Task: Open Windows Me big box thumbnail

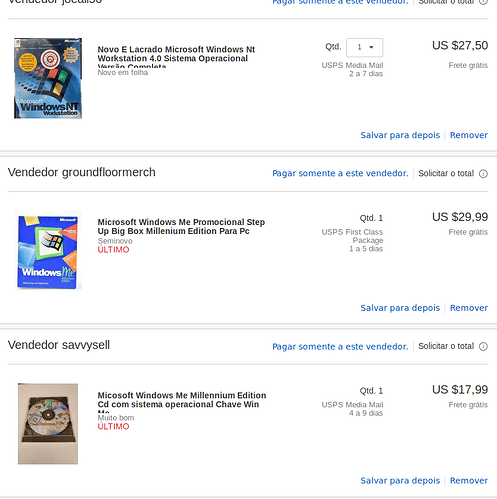Action: 48,251
